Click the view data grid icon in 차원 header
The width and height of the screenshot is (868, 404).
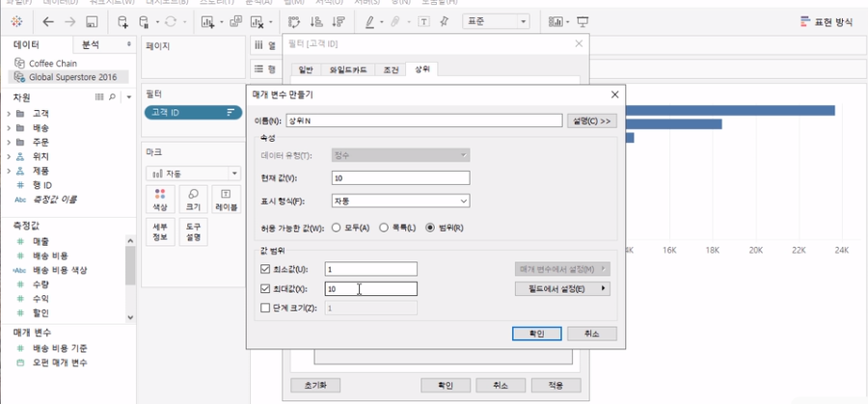point(99,96)
